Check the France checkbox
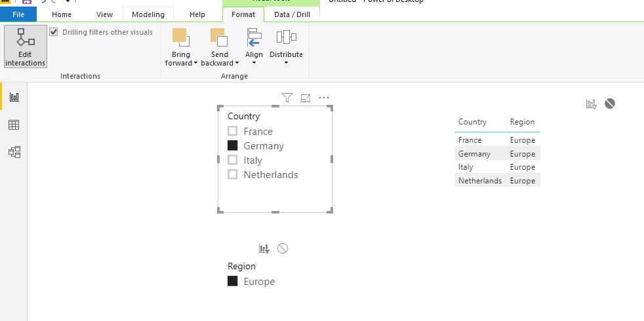 point(232,131)
